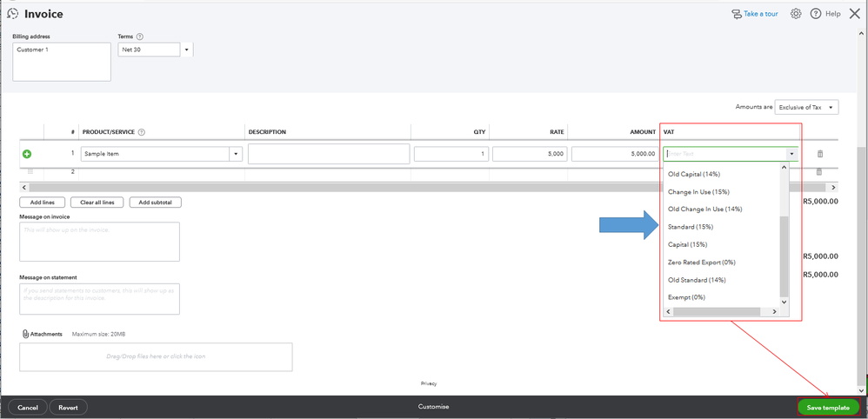Click the page scrollbar down arrow
The height and width of the screenshot is (419, 868).
pos(863,391)
